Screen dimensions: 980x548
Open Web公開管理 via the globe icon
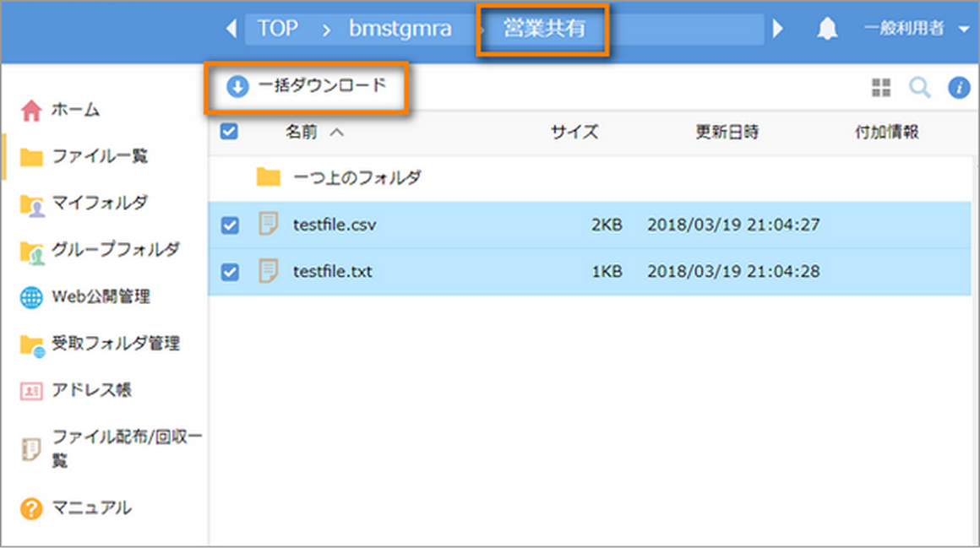pos(30,296)
